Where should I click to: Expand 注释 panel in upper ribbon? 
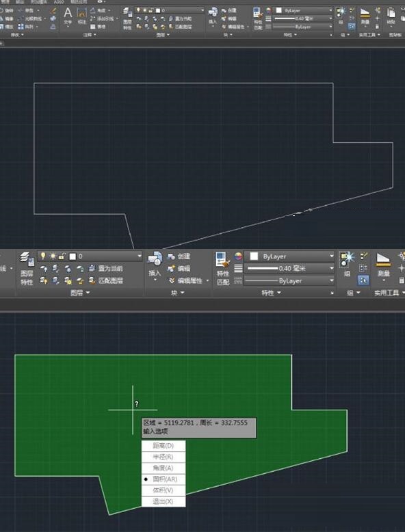click(90, 35)
